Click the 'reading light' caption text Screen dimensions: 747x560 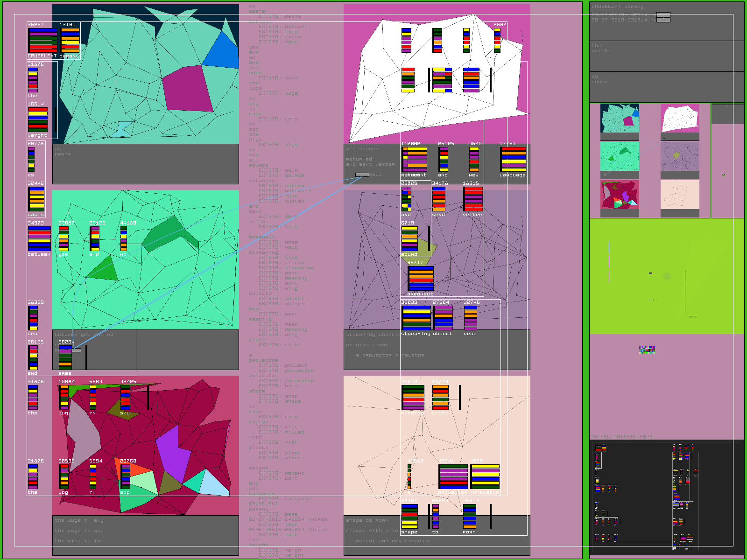[x=367, y=345]
